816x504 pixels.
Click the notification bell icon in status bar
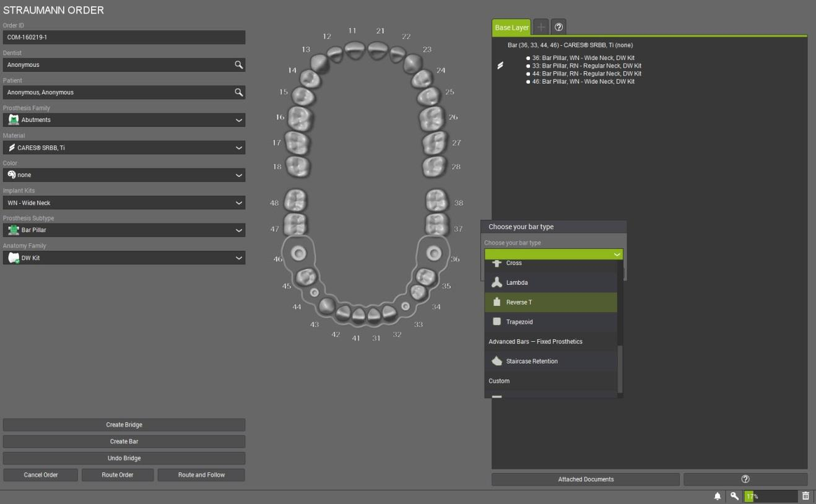(718, 496)
